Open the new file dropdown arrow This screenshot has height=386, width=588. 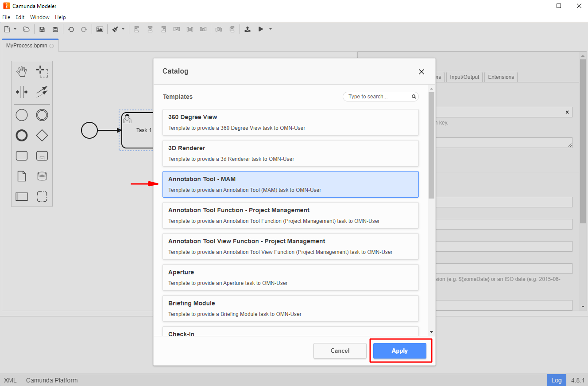coord(15,29)
